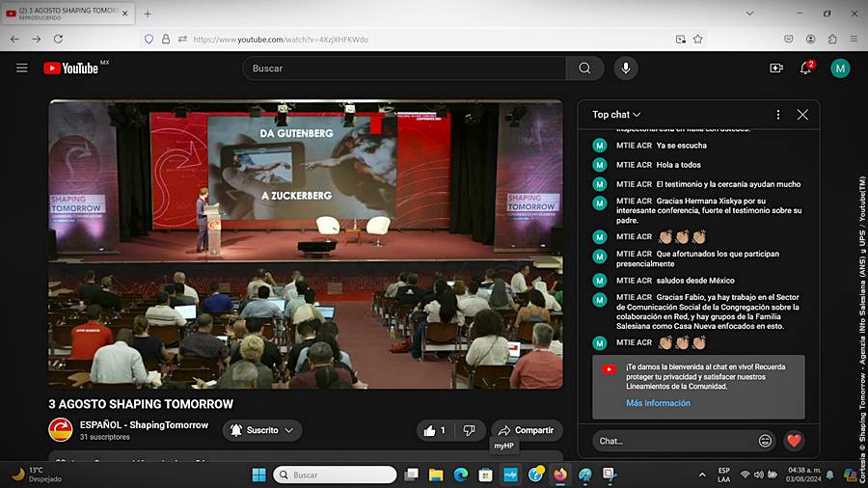
Task: Open chat options three-dot menu
Action: pyautogui.click(x=777, y=115)
